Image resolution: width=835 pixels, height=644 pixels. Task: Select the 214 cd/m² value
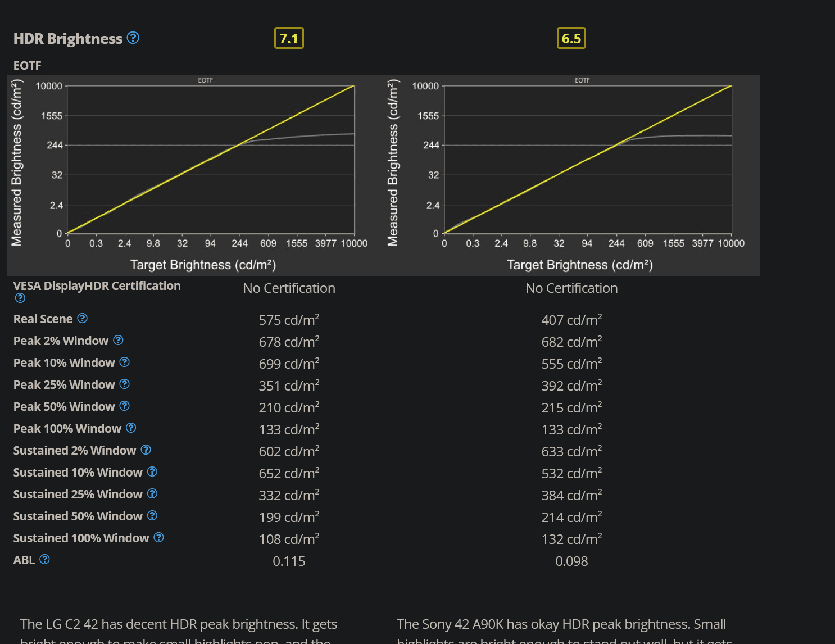click(x=571, y=517)
